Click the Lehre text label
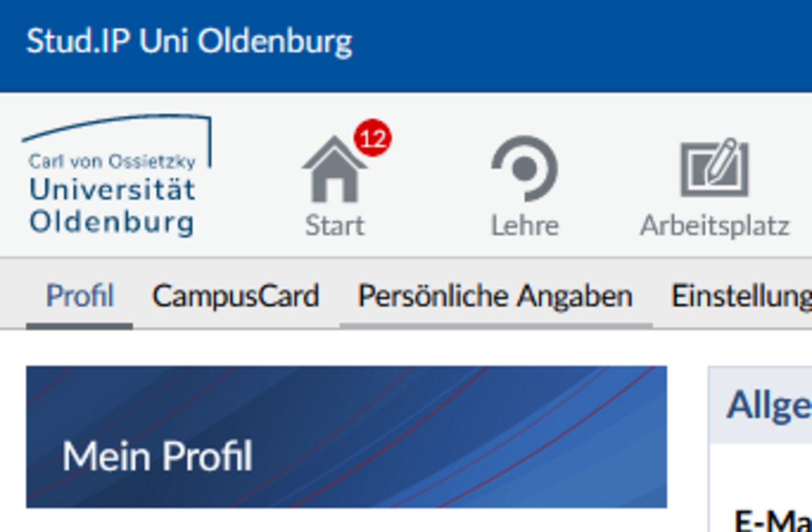Viewport: 812px width, 532px height. (x=524, y=225)
